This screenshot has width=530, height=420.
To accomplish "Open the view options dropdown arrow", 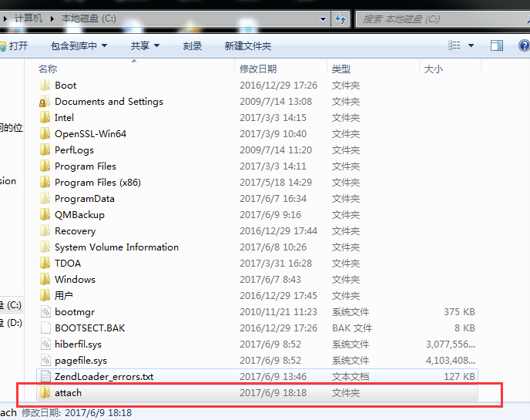I will (x=471, y=45).
